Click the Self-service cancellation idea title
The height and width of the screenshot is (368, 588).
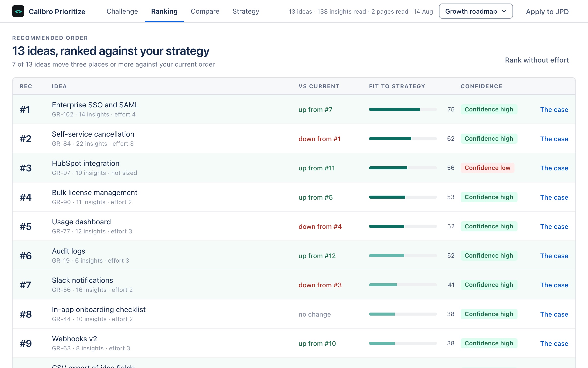tap(93, 134)
